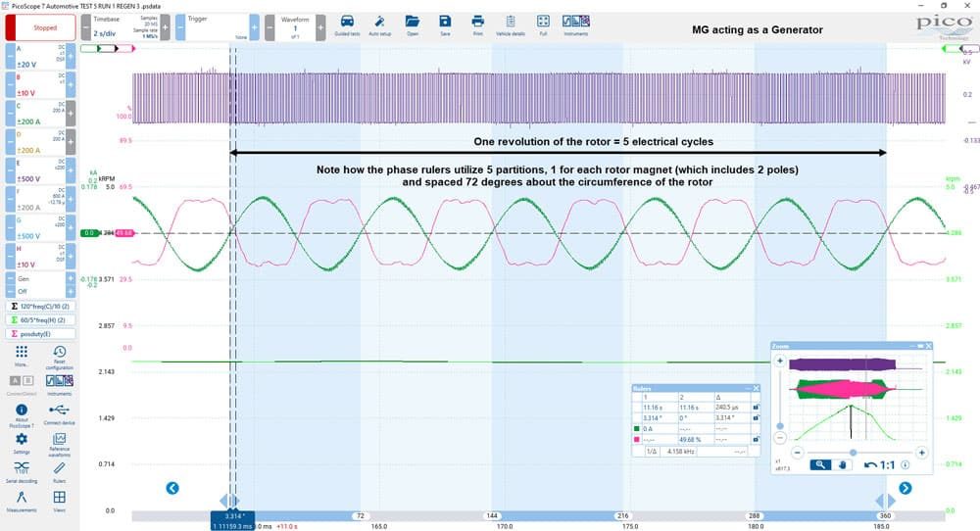Select math channel 120*freq(C)/10
The height and width of the screenshot is (531, 980).
[x=40, y=306]
